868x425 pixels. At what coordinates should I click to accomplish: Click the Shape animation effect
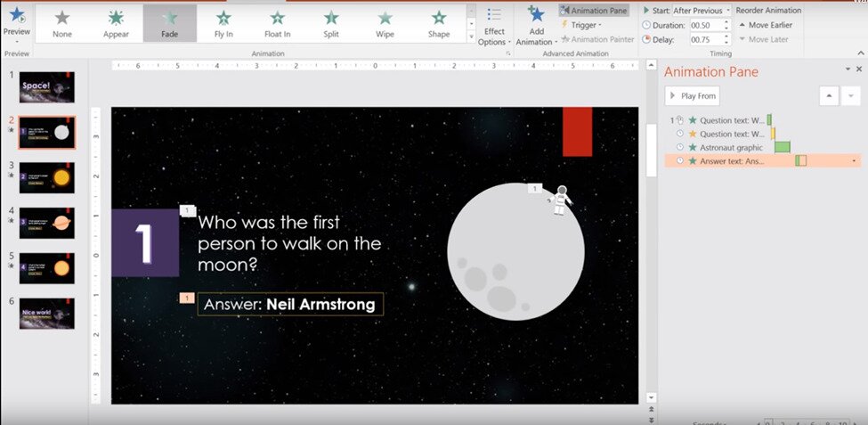pos(439,22)
